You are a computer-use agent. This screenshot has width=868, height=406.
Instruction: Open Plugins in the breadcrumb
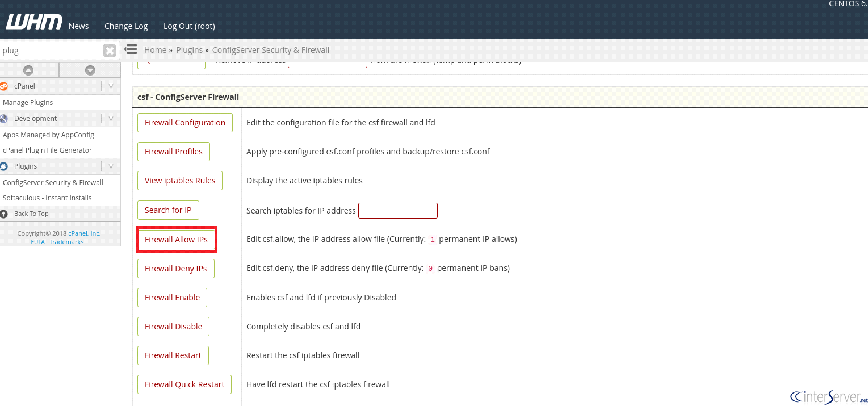coord(190,50)
